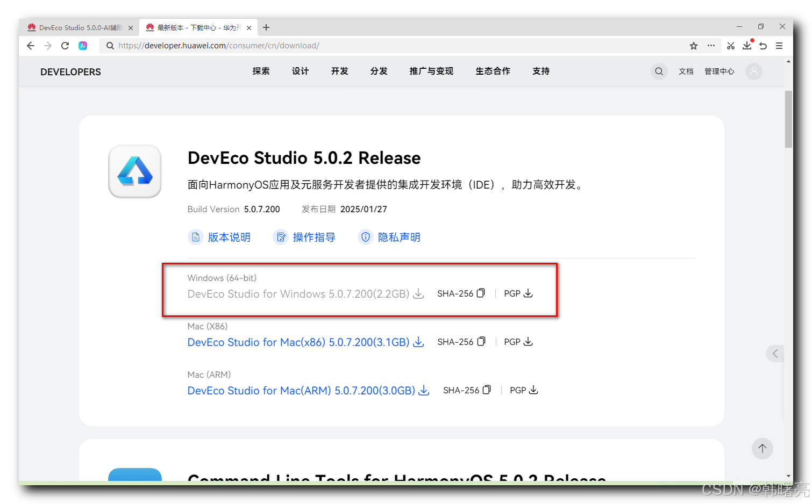
Task: Download PGP for the Windows build
Action: pyautogui.click(x=518, y=293)
